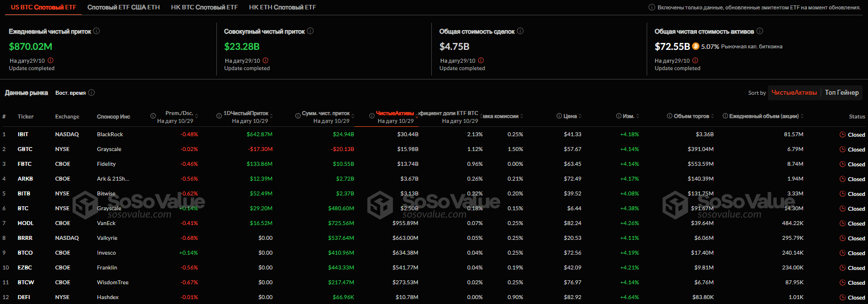Viewport: 868px width, 304px height.
Task: Open info icon of Сумм. чист. приток column
Action: point(298,116)
